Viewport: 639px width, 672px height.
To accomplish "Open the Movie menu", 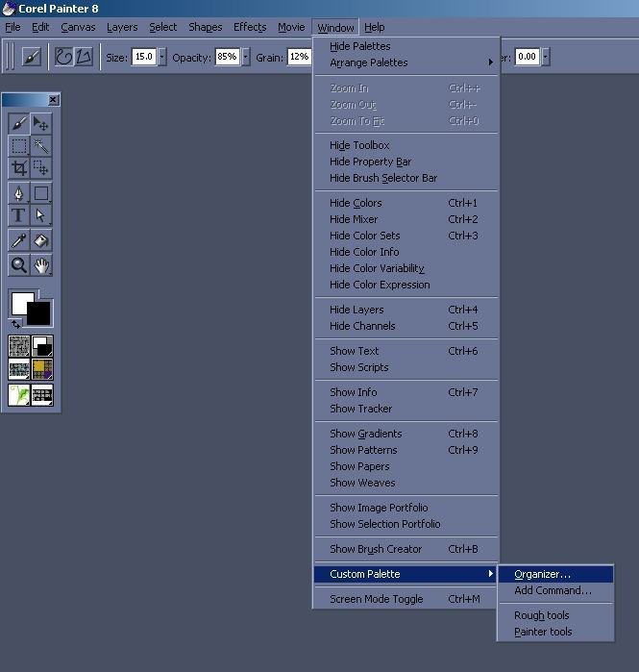I will pyautogui.click(x=291, y=28).
